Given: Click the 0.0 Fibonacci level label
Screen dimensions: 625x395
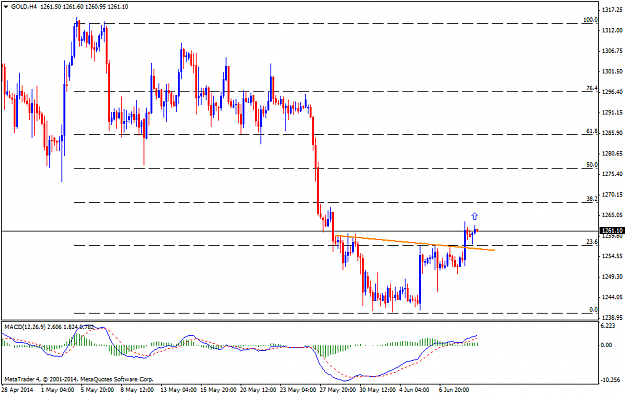Looking at the screenshot, I should click(594, 310).
